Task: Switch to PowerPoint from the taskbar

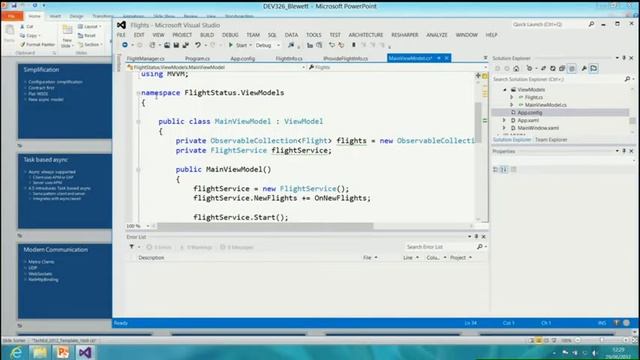Action: tap(62, 352)
